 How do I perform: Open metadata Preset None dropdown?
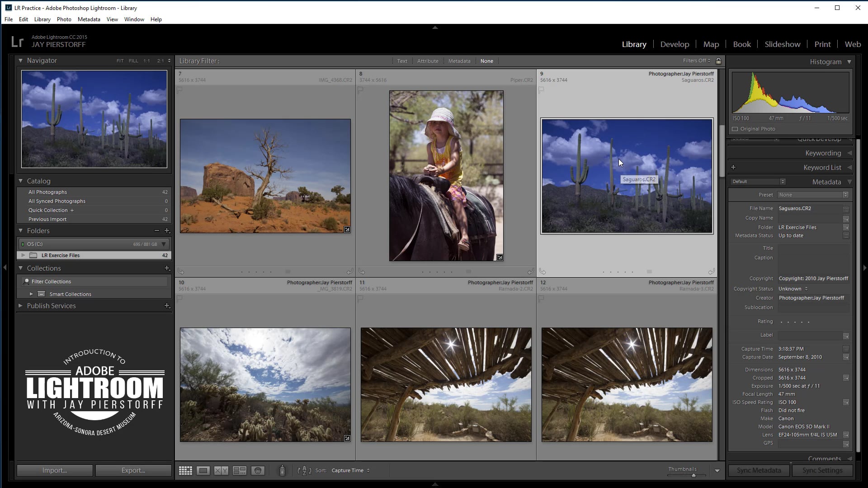[x=813, y=195]
